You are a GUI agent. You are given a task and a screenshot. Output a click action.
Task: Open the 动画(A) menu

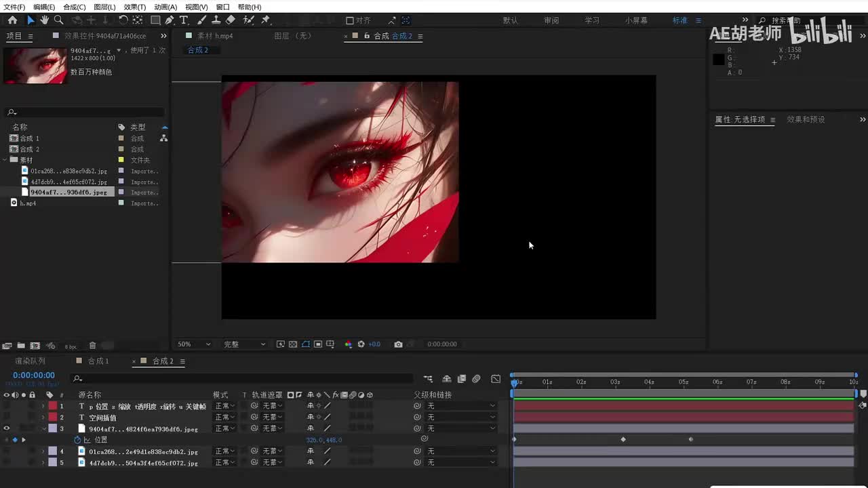coord(165,7)
